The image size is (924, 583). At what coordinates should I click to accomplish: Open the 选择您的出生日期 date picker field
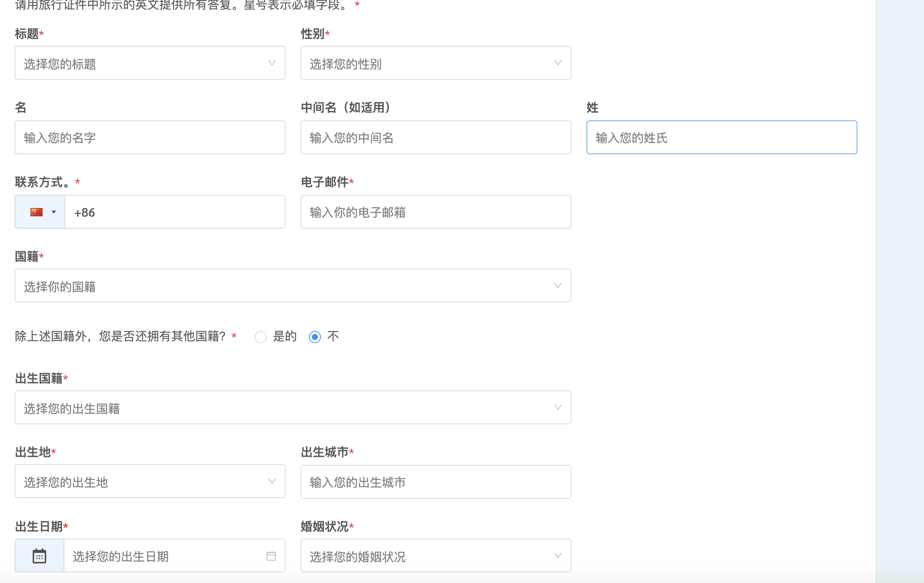(x=165, y=556)
